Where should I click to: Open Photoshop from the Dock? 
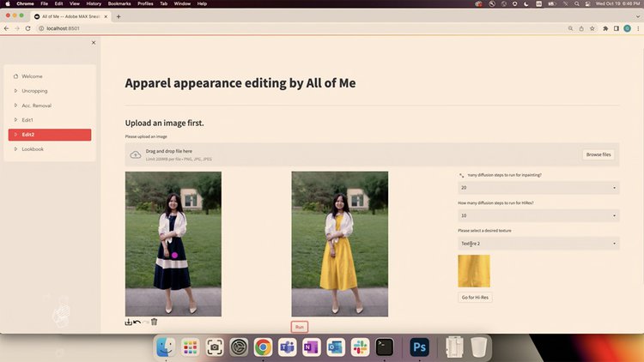[419, 347]
